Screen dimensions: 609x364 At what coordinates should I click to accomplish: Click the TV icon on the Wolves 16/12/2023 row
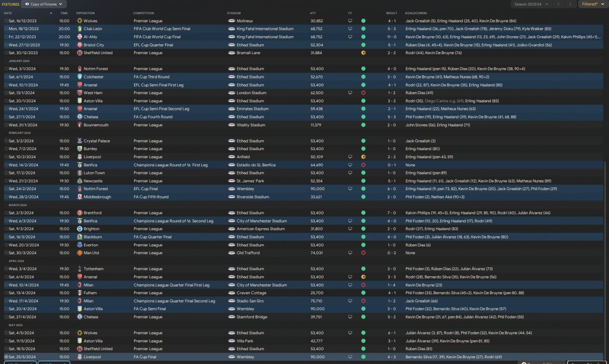pos(350,21)
